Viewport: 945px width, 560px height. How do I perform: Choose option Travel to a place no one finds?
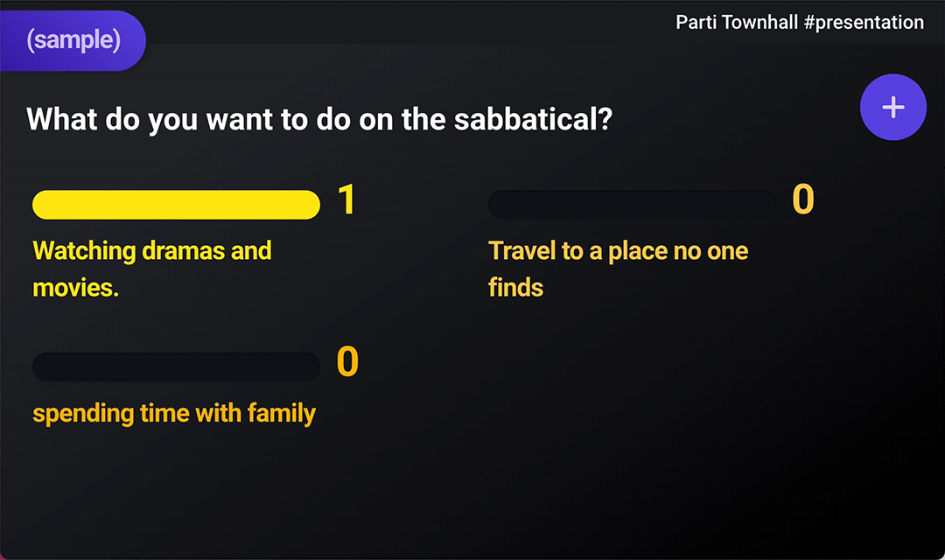click(619, 269)
